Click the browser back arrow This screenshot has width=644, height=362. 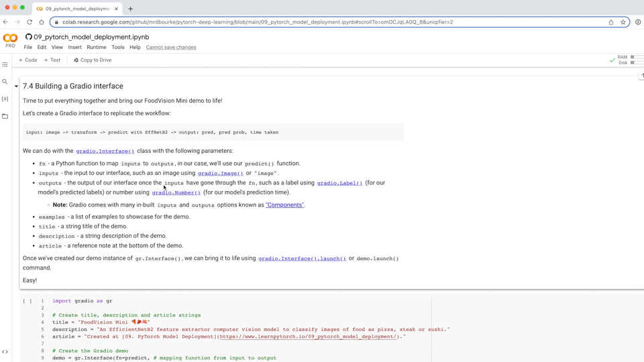coord(5,22)
